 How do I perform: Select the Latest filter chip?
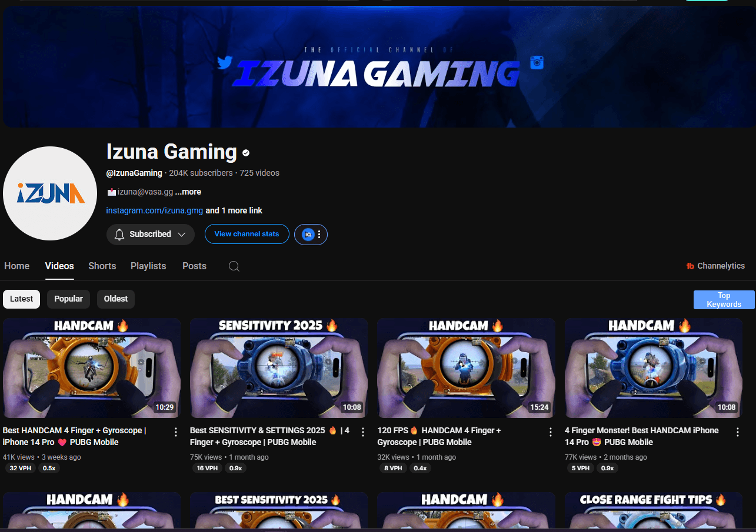[22, 299]
